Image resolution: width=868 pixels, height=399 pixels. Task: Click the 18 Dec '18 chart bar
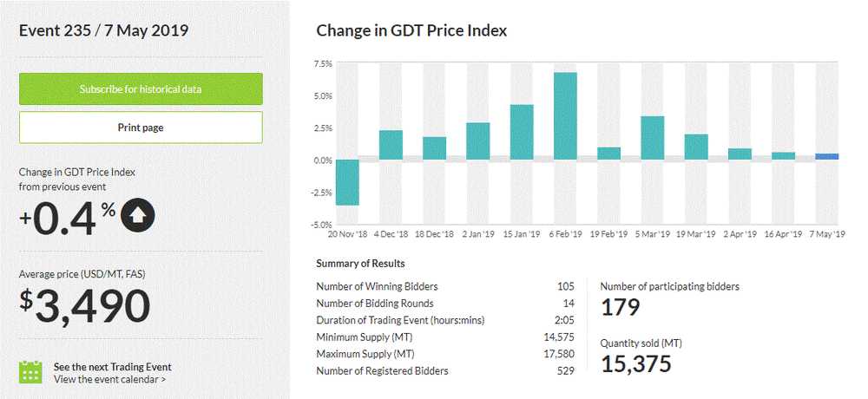(434, 148)
